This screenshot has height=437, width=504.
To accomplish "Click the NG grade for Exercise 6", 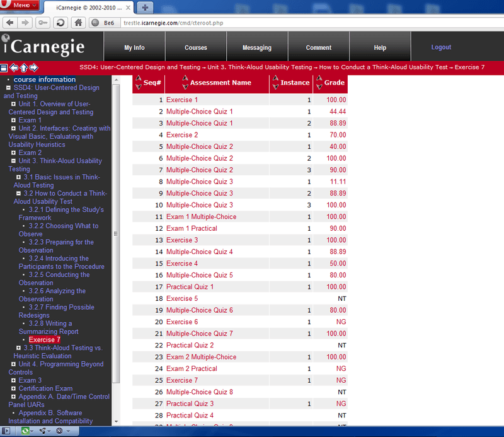I will 341,322.
